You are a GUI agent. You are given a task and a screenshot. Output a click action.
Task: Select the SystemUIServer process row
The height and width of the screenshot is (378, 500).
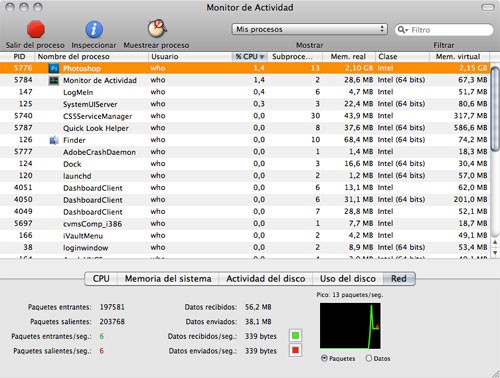245,104
